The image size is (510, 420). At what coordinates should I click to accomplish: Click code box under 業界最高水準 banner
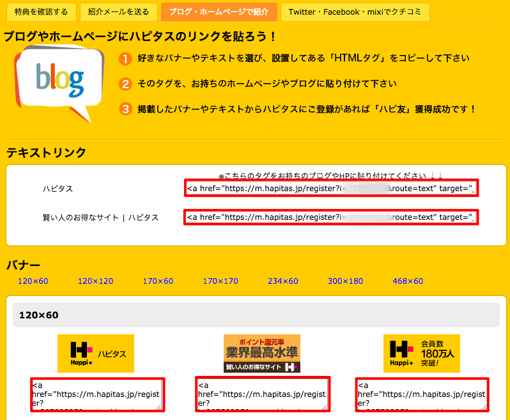263,394
